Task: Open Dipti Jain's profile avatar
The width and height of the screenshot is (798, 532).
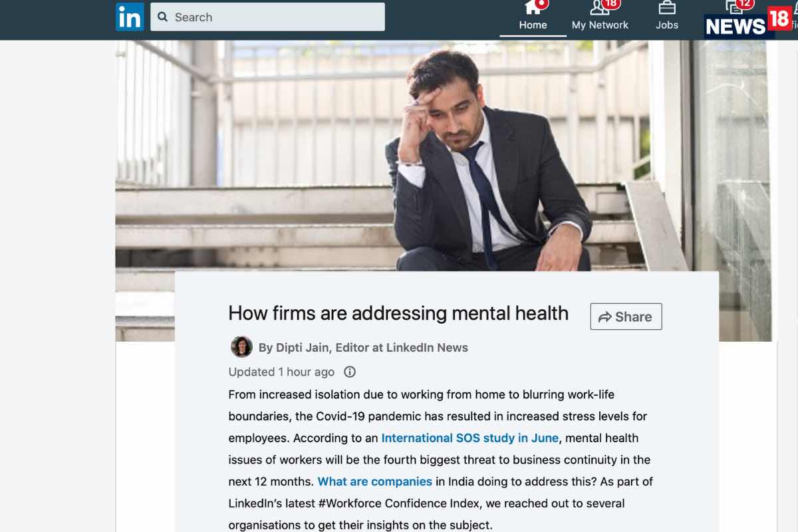Action: [x=241, y=347]
